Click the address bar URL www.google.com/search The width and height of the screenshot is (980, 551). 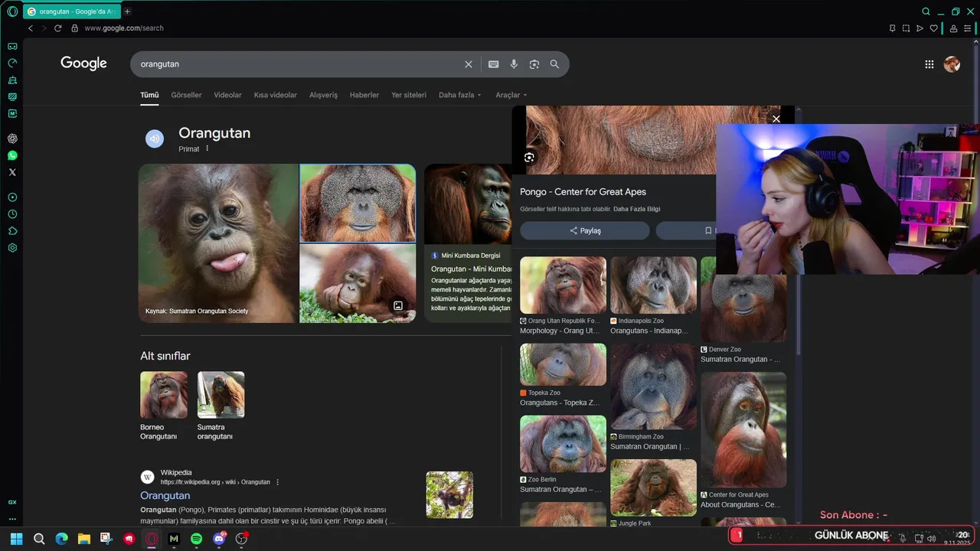[x=124, y=28]
